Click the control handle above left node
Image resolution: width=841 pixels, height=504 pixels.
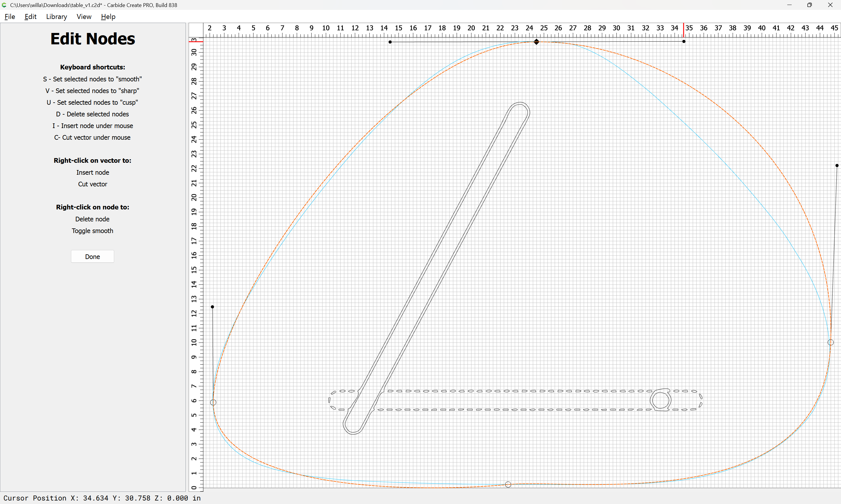pos(213,307)
